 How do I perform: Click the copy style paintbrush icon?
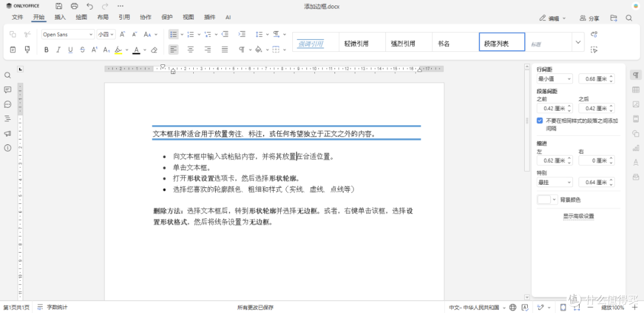click(27, 49)
